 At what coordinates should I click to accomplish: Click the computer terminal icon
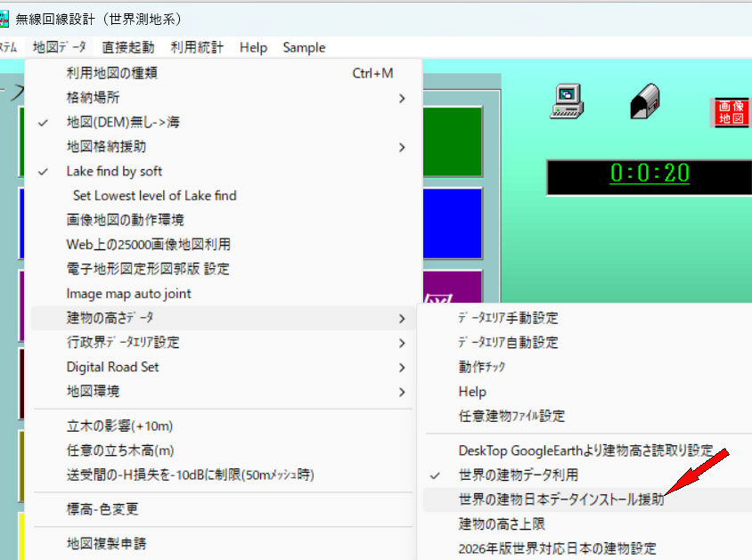[x=567, y=101]
